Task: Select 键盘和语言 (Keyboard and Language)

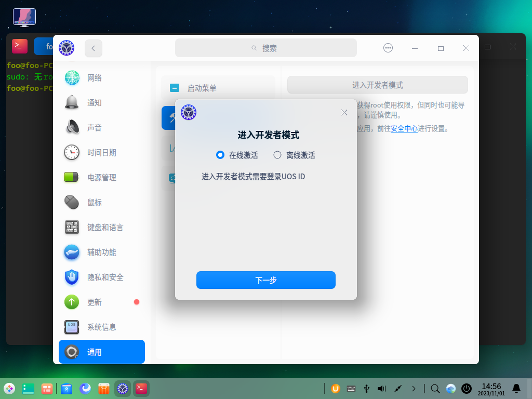Action: pyautogui.click(x=105, y=228)
